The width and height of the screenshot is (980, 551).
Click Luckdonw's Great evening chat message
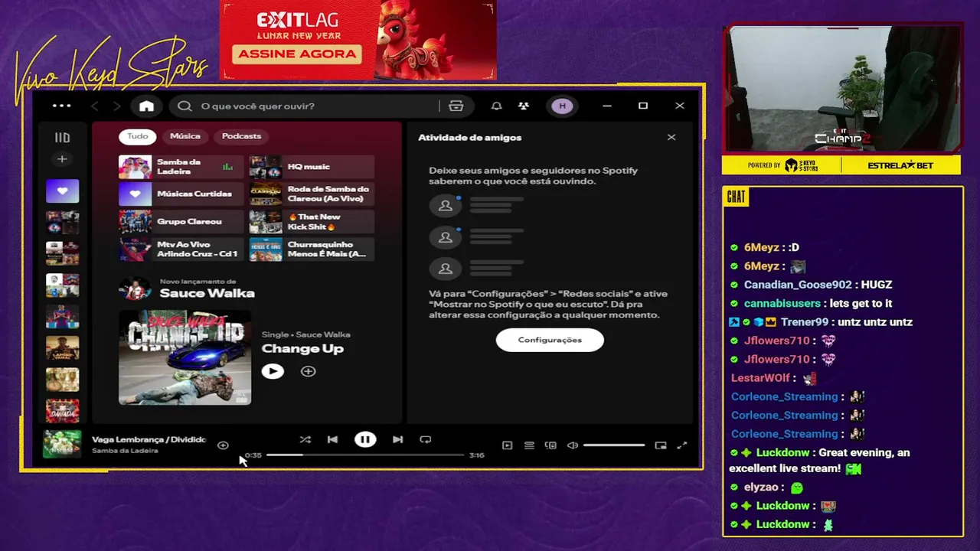click(x=819, y=461)
